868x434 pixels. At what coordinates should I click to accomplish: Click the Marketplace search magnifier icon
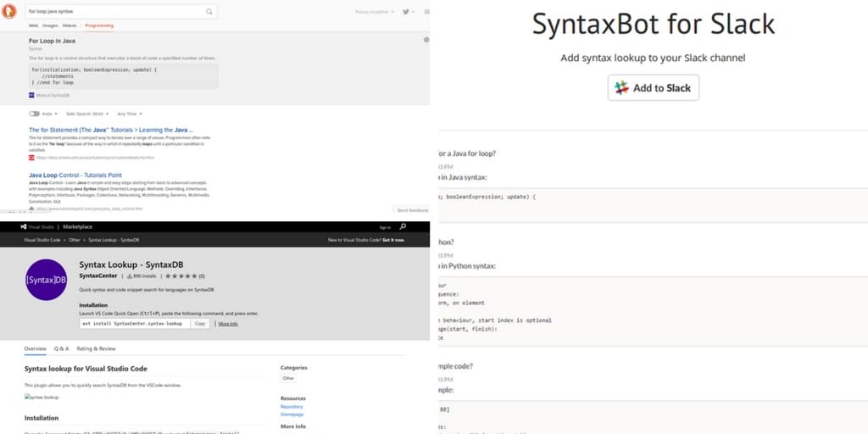click(403, 227)
